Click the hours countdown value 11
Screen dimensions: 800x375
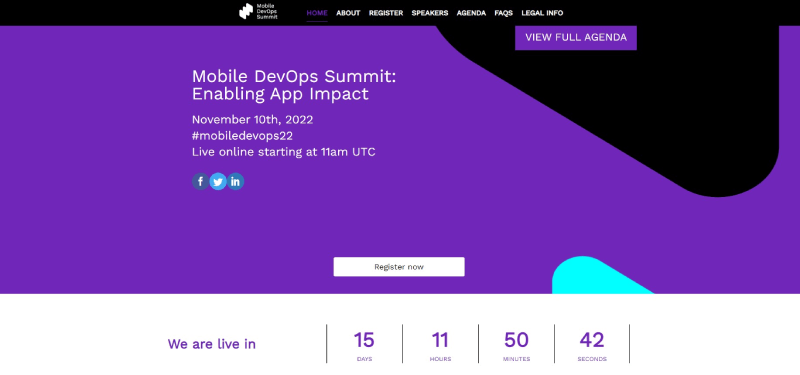pyautogui.click(x=440, y=340)
